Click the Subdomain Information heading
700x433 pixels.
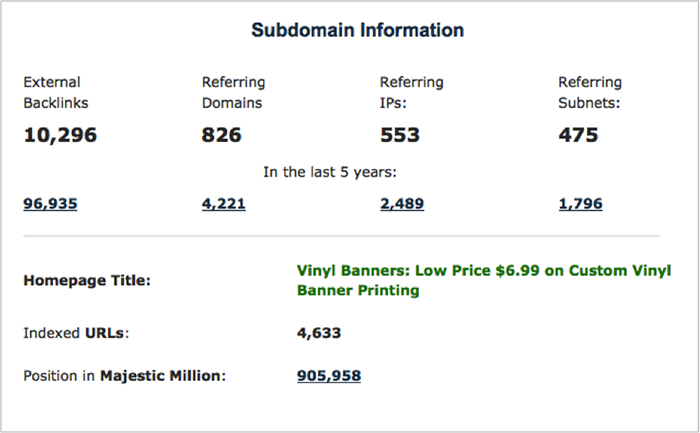click(358, 30)
